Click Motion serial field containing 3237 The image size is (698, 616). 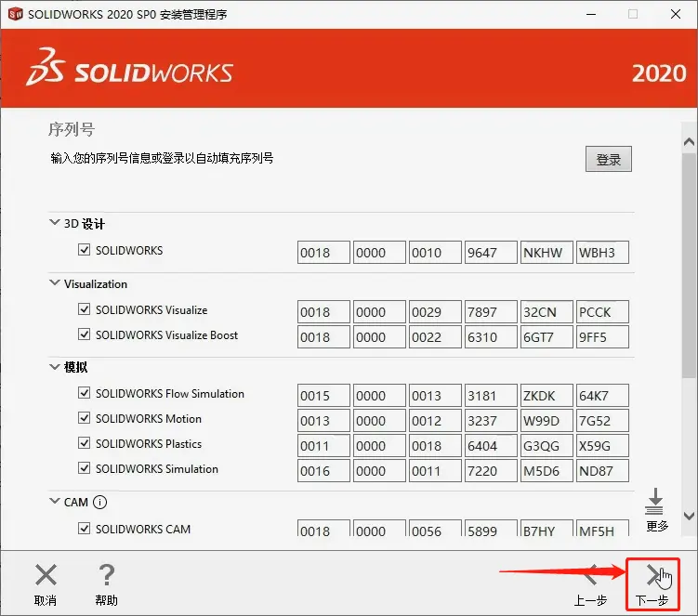coord(491,421)
